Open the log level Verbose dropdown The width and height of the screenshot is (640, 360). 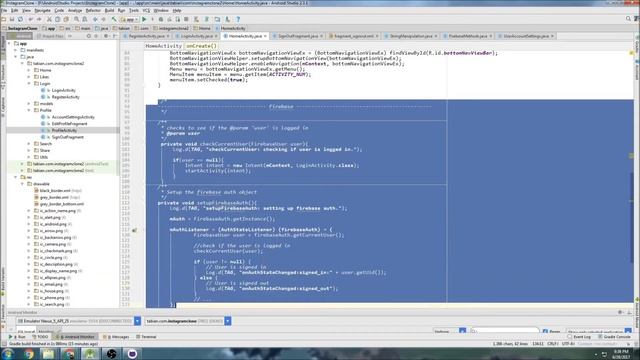[x=449, y=331]
